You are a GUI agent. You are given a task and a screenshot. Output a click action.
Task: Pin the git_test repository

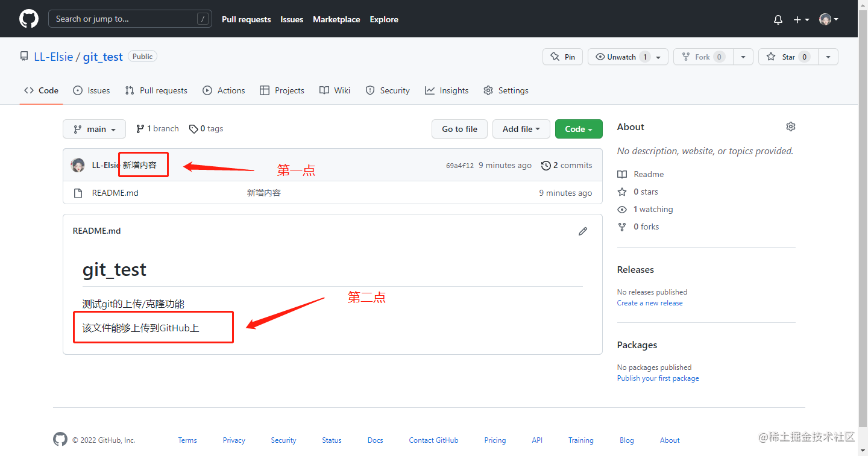pyautogui.click(x=562, y=57)
